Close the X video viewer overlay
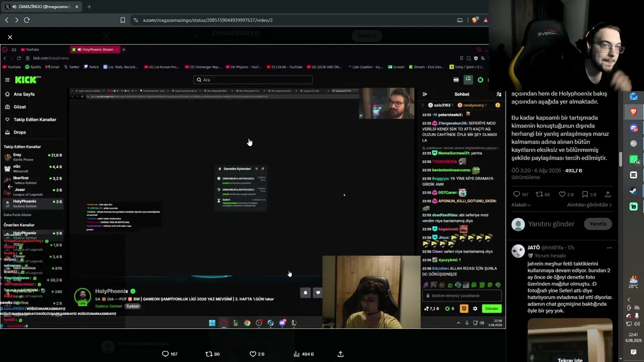This screenshot has width=644, height=362. click(10, 37)
